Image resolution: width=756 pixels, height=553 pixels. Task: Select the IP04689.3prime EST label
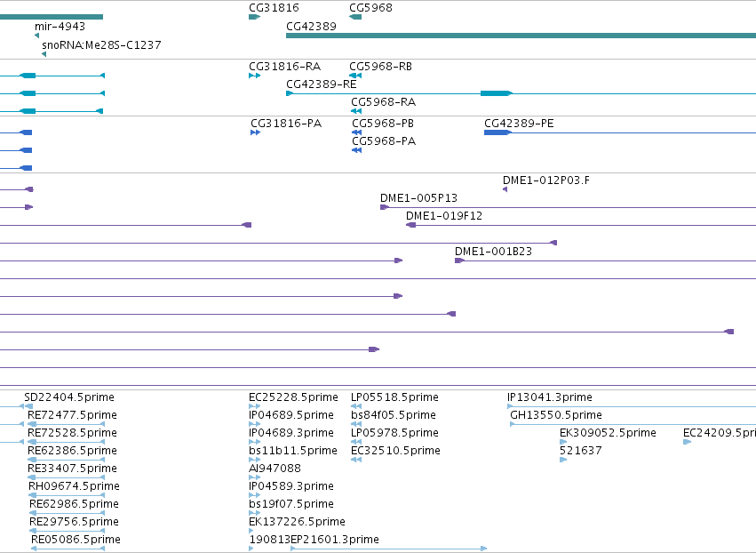pos(291,433)
